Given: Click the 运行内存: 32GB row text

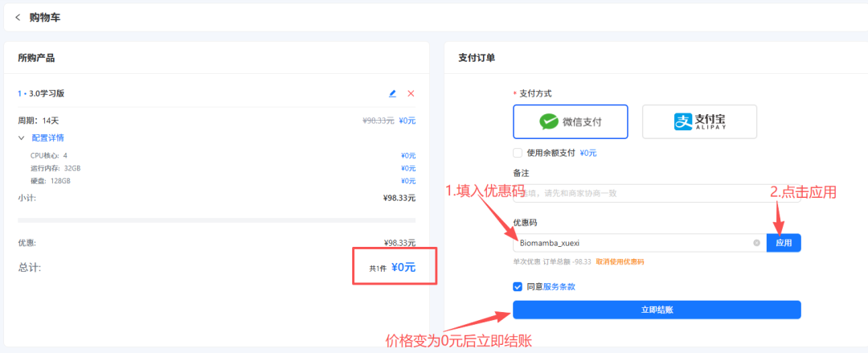Looking at the screenshot, I should click(x=55, y=168).
